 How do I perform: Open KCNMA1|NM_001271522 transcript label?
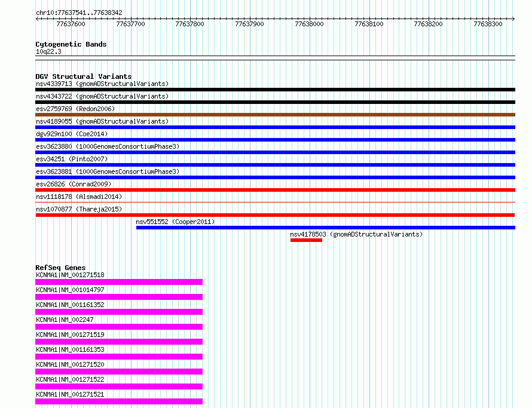tap(70, 379)
